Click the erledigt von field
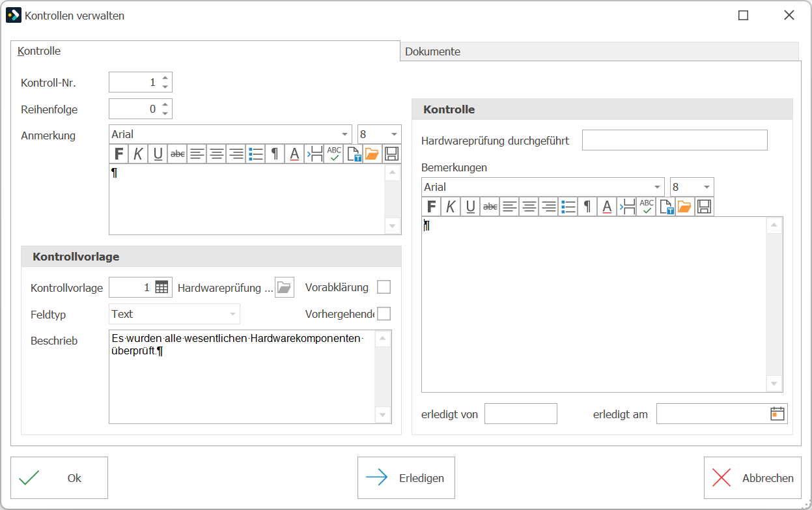 pos(521,414)
